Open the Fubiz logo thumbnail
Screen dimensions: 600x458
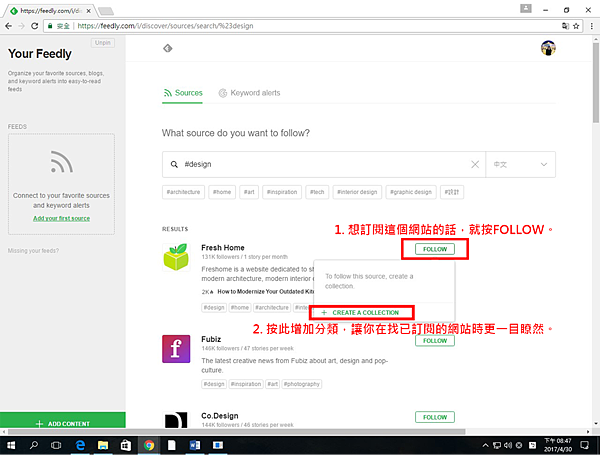(x=176, y=349)
